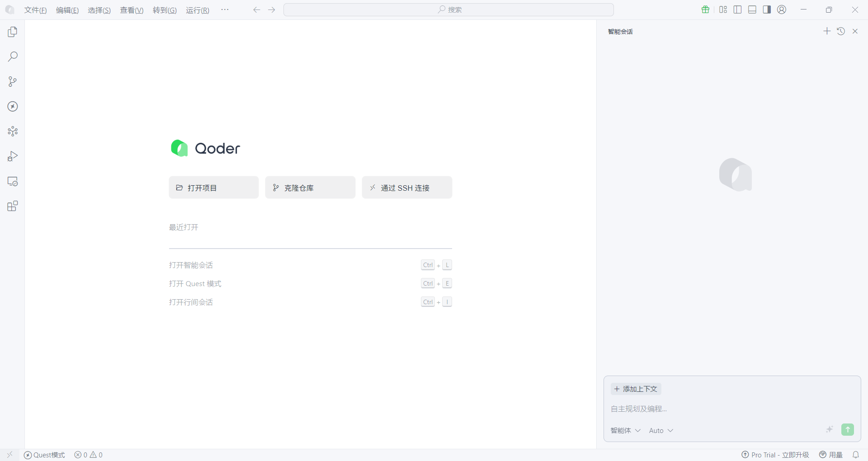
Task: Toggle the bottom panel layout icon
Action: 752,9
